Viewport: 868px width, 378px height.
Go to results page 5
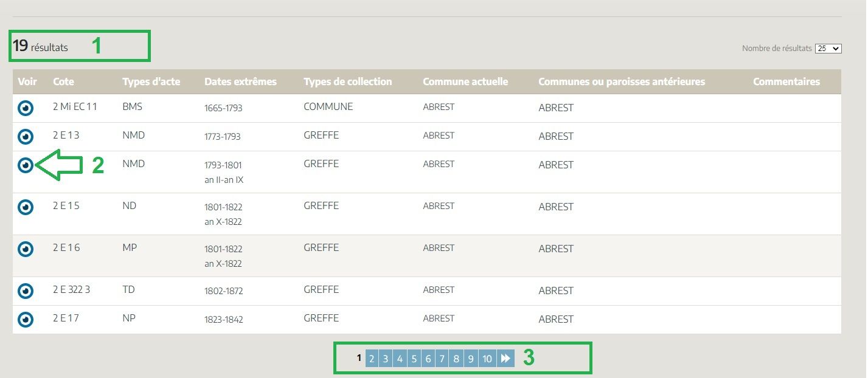[414, 359]
